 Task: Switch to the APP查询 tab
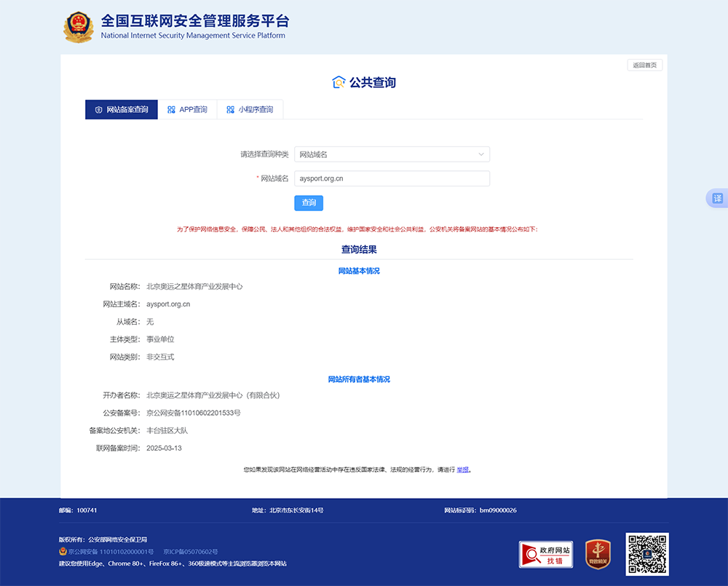[x=187, y=110]
